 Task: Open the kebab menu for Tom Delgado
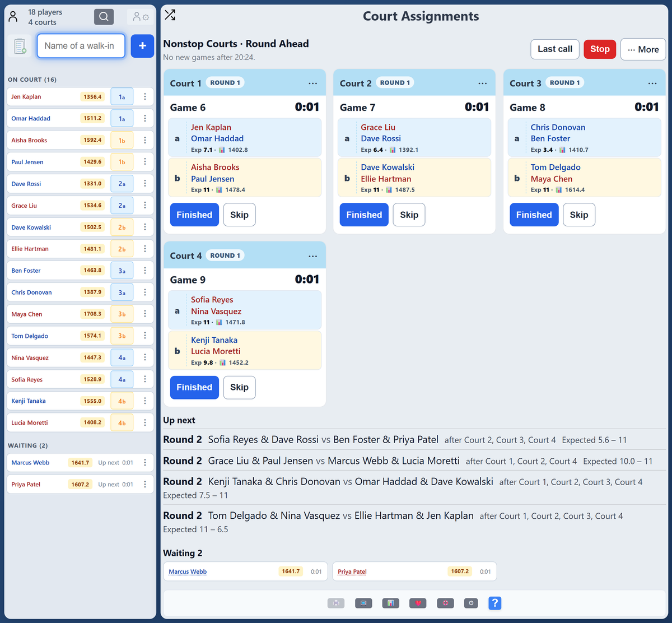pyautogui.click(x=145, y=336)
